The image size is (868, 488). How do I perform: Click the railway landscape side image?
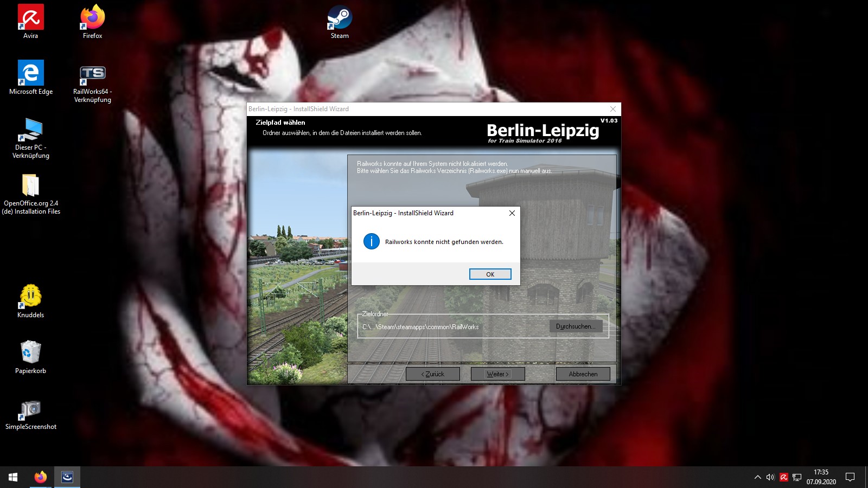pyautogui.click(x=297, y=267)
